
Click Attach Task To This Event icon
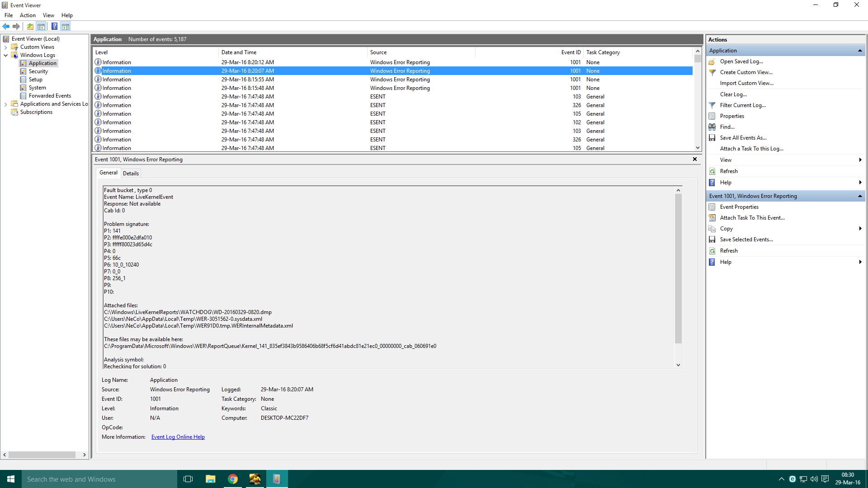pyautogui.click(x=712, y=218)
